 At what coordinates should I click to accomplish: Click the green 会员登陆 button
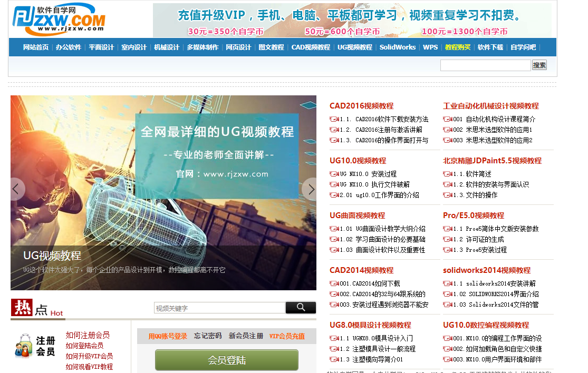pos(227,360)
